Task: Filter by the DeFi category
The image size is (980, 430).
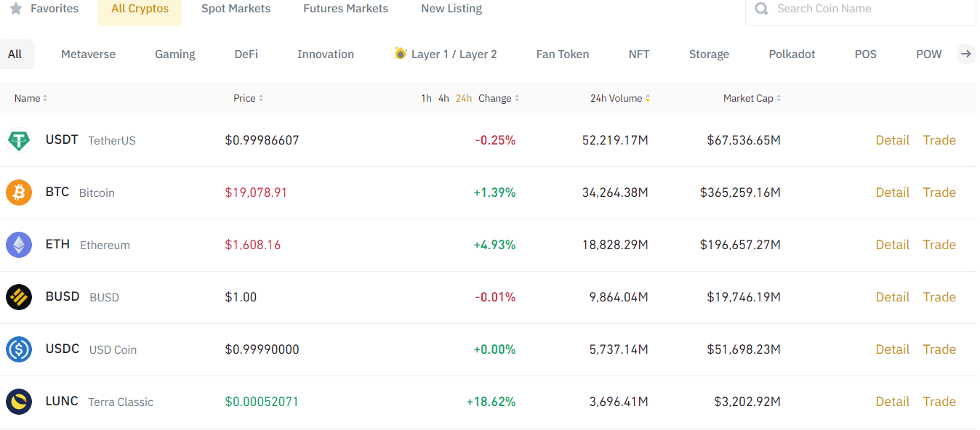Action: 246,54
